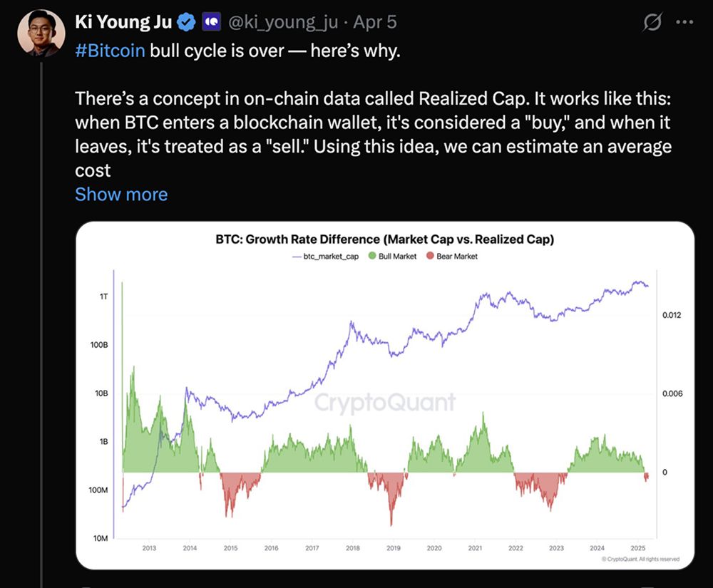The height and width of the screenshot is (588, 713).
Task: Click the red Bear Market legend dot
Action: tap(430, 256)
